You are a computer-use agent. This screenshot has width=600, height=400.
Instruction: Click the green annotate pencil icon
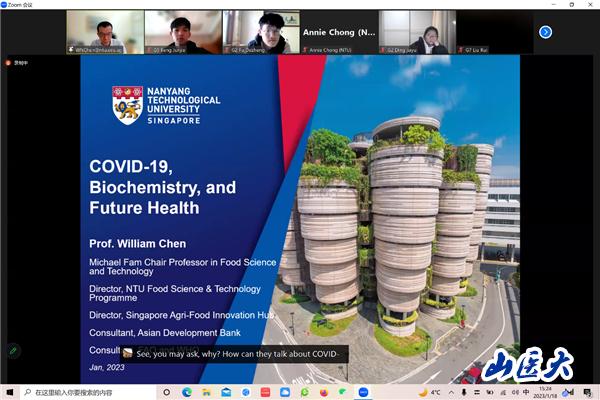click(x=13, y=351)
